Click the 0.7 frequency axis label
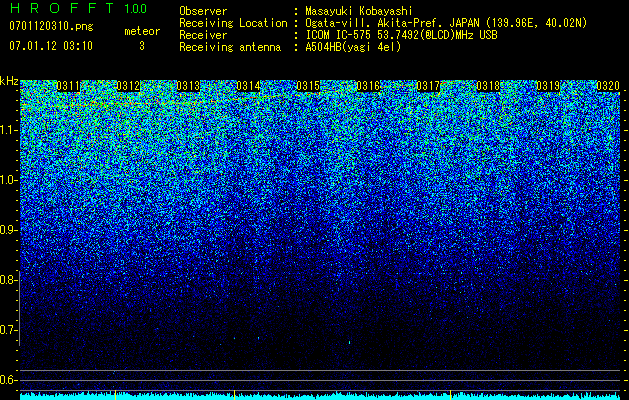Screen dimensions: 629x400 click(x=8, y=330)
